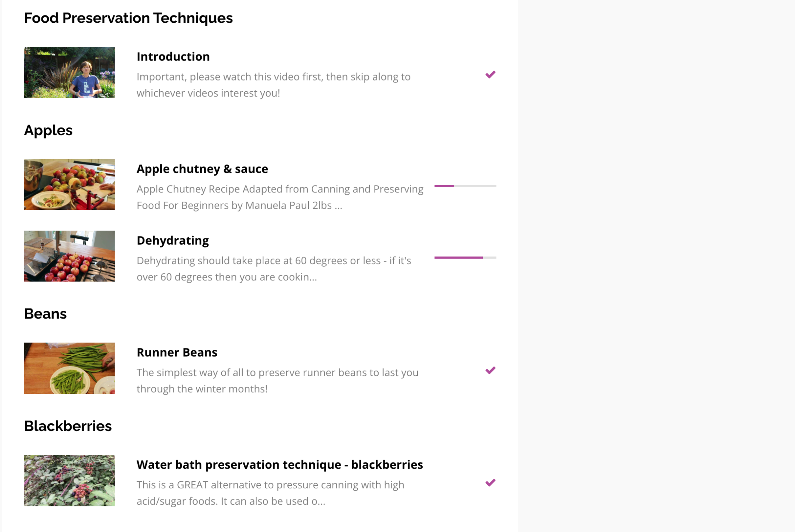Click the Blackberries section heading
The width and height of the screenshot is (795, 532).
coord(68,426)
